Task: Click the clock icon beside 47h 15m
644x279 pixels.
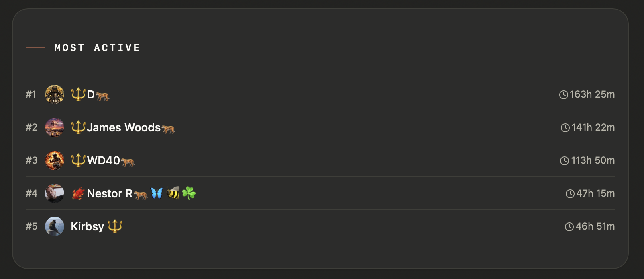Action: [x=570, y=194]
